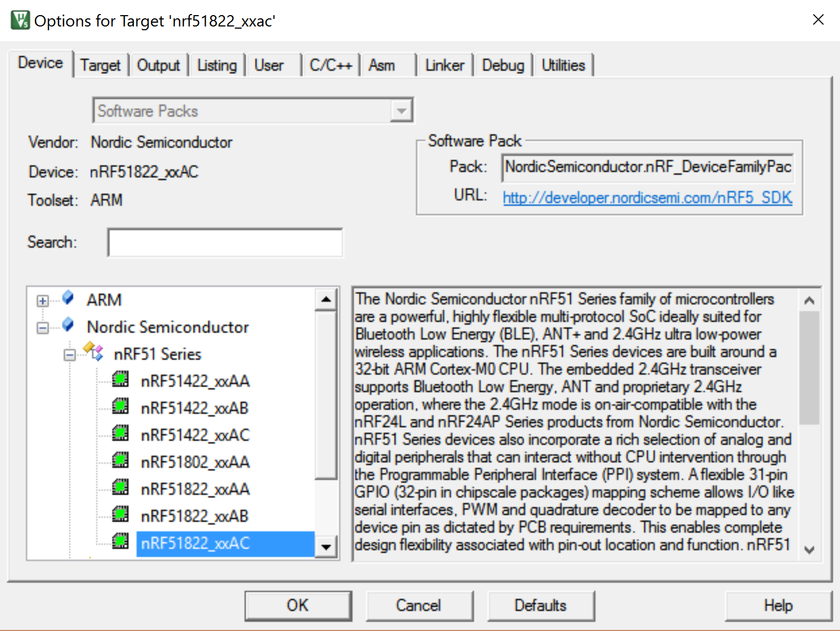
Task: Click the description scrollbar thumb
Action: [x=809, y=368]
